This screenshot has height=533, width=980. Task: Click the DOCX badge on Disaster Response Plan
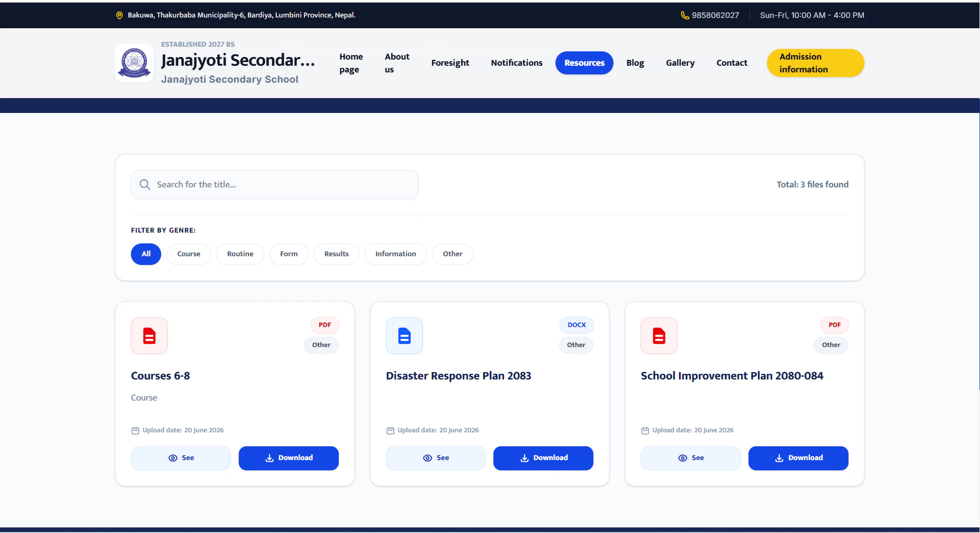click(577, 325)
